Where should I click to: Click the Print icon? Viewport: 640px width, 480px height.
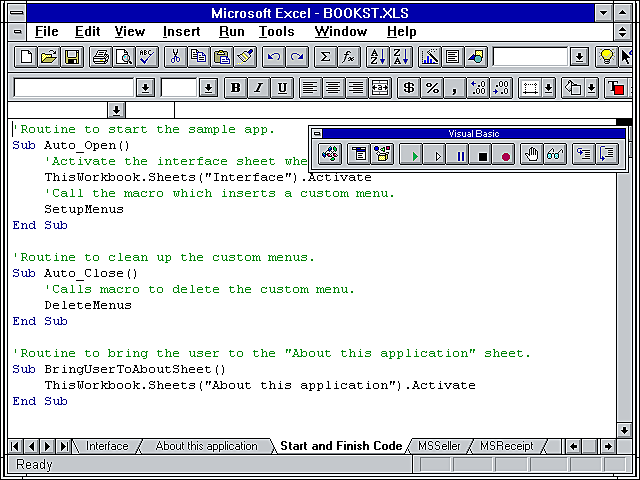[100, 57]
